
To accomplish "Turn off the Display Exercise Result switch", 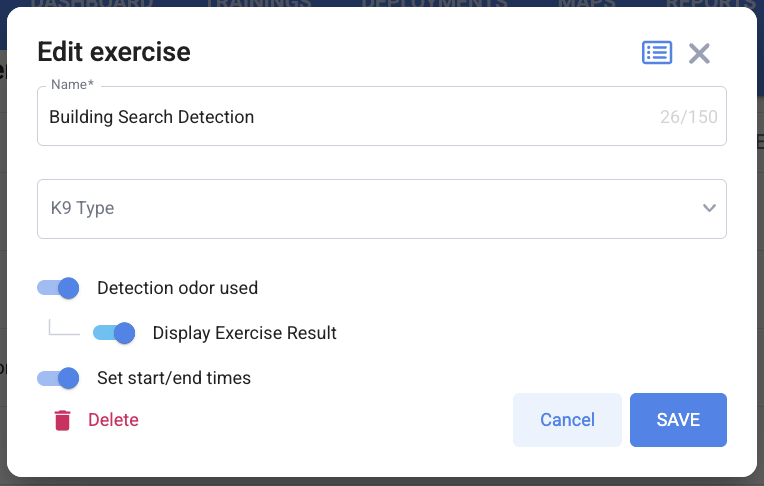I will point(114,333).
